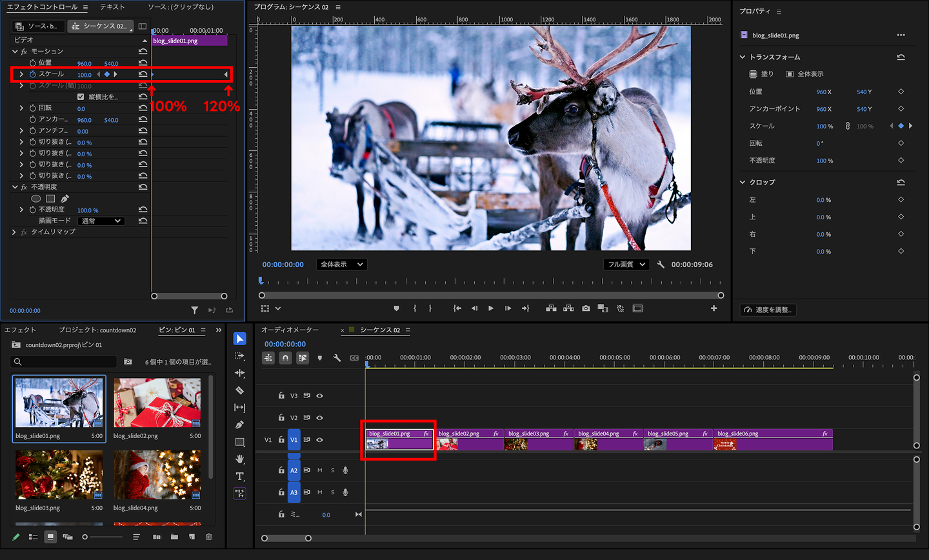
Task: Expand the Time Remapping effect
Action: pyautogui.click(x=14, y=232)
